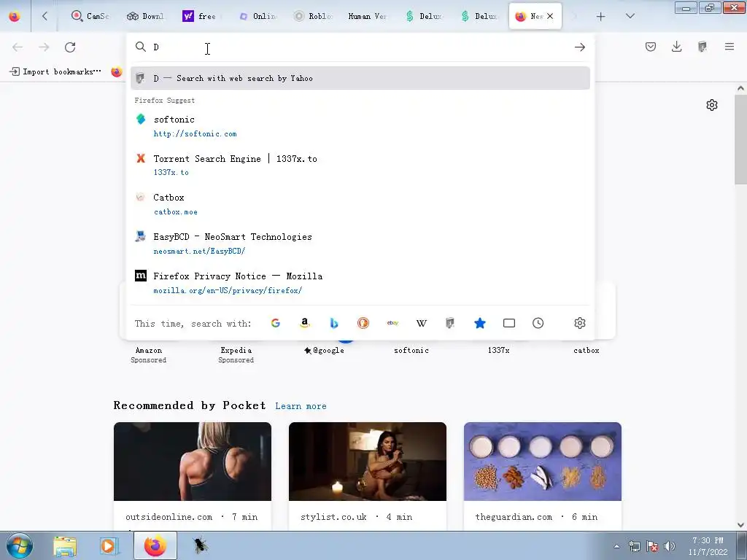747x560 pixels.
Task: Switch to the Downl tab
Action: coord(145,16)
